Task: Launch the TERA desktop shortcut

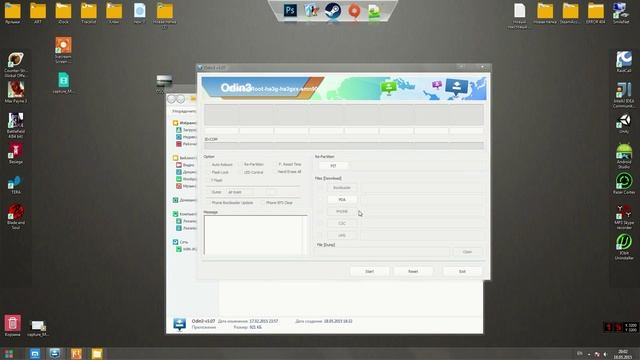Action: (16, 184)
